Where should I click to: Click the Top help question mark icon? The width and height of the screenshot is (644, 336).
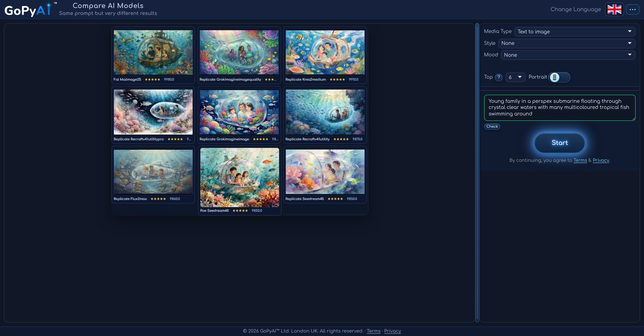click(x=499, y=77)
